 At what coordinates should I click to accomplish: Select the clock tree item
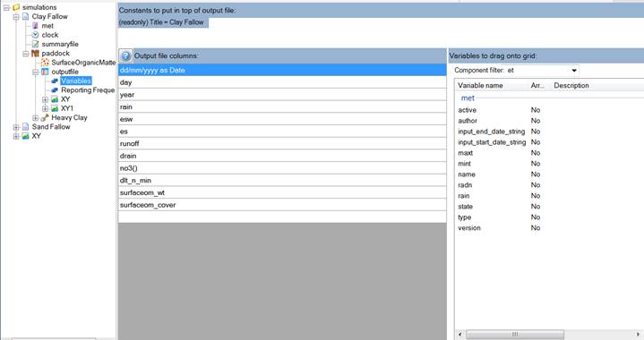[49, 35]
